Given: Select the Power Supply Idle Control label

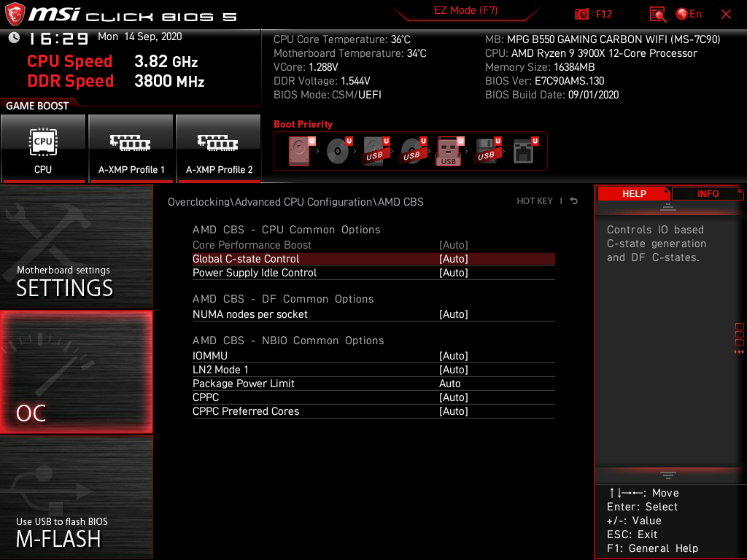Looking at the screenshot, I should 255,273.
